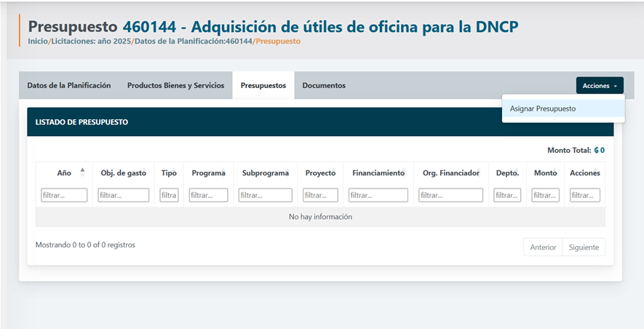Click the Org. Financiador filter input

(450, 195)
